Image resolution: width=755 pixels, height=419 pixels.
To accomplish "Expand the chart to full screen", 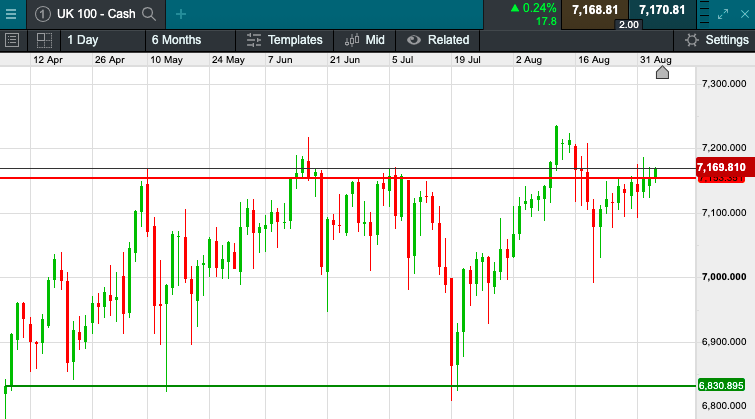I will (x=725, y=13).
